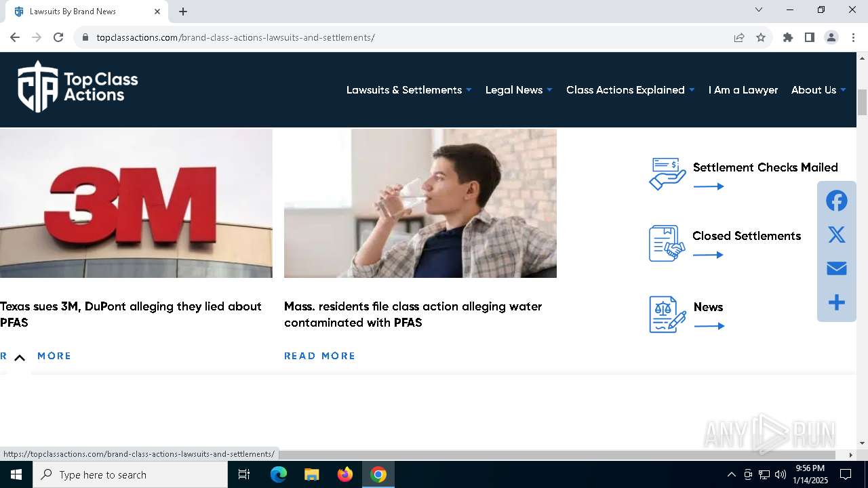
Task: Click the horizontal scrollbar right arrow
Action: point(851,455)
